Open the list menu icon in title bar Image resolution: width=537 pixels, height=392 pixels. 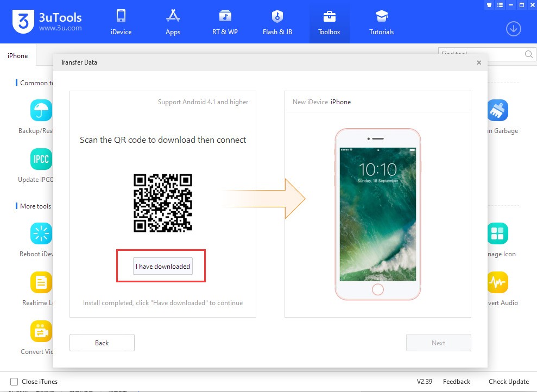click(x=500, y=5)
